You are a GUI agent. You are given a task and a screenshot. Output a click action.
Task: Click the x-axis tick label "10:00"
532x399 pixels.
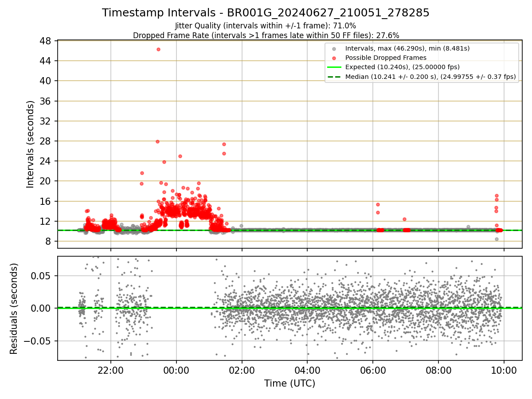pos(504,371)
